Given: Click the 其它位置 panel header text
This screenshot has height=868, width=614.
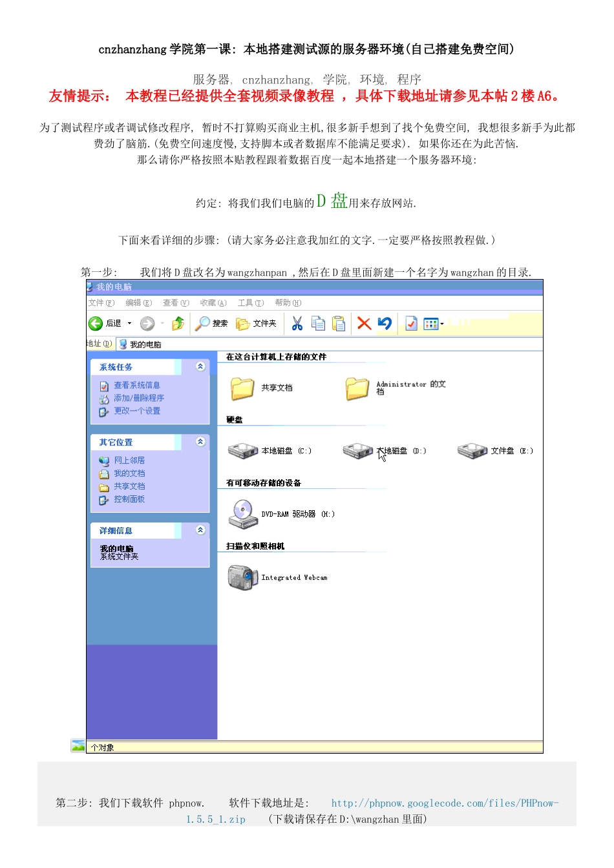Looking at the screenshot, I should [x=116, y=442].
